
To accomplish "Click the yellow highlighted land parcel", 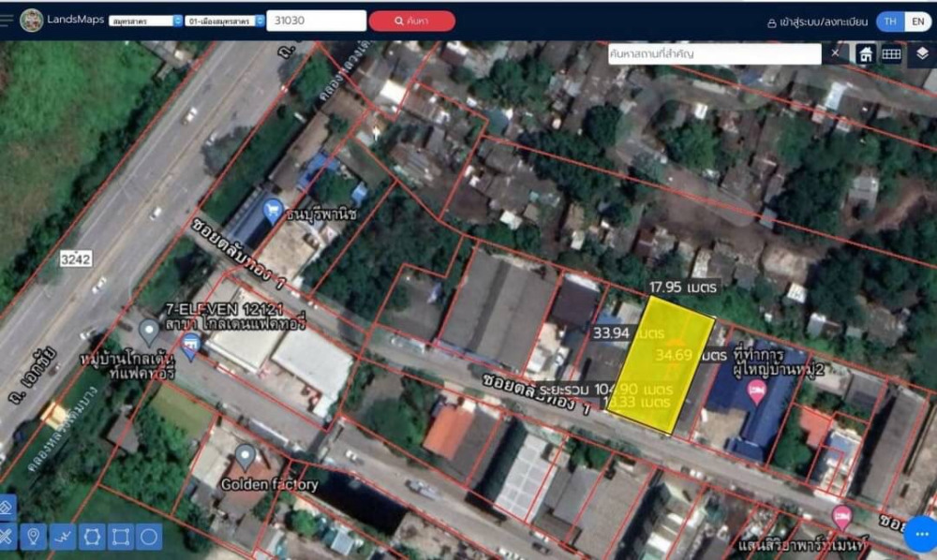I will click(662, 364).
